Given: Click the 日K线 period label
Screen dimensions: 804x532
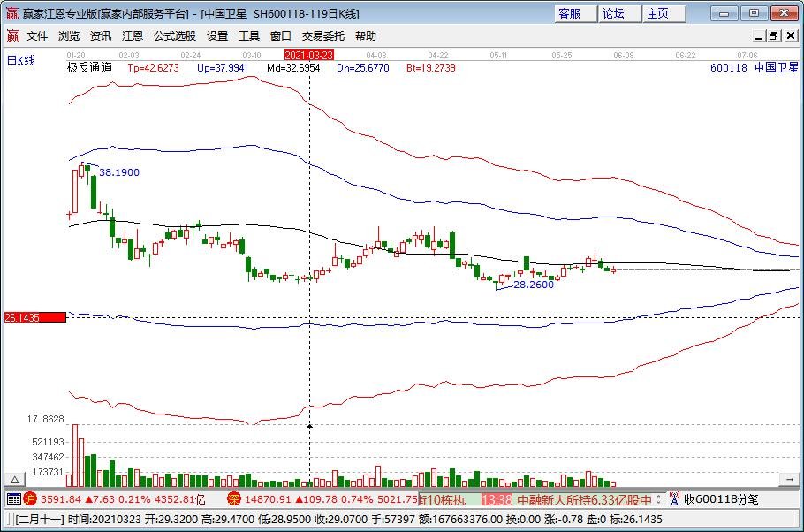Looking at the screenshot, I should click(21, 61).
